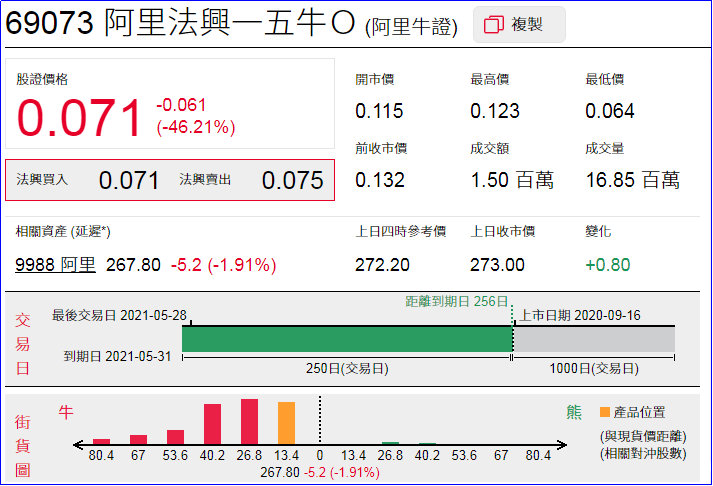Click the percentage change (-46.21%)

[196, 127]
